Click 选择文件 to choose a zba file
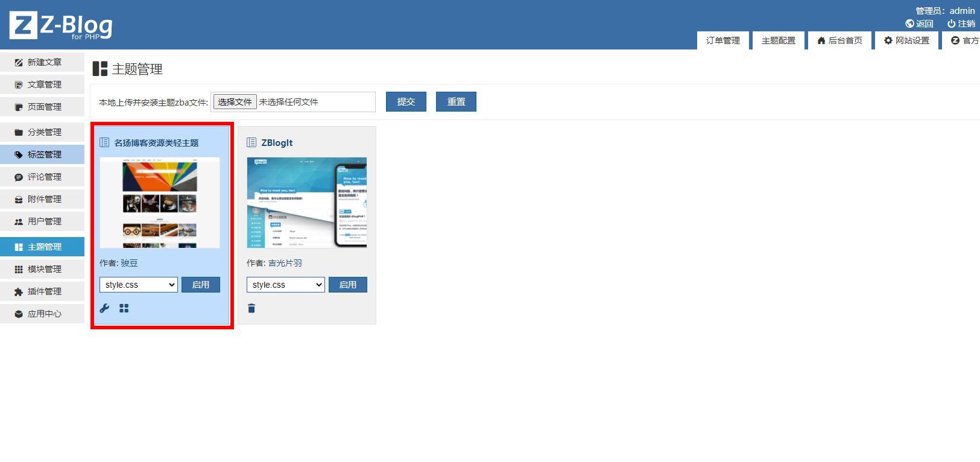 [x=235, y=102]
